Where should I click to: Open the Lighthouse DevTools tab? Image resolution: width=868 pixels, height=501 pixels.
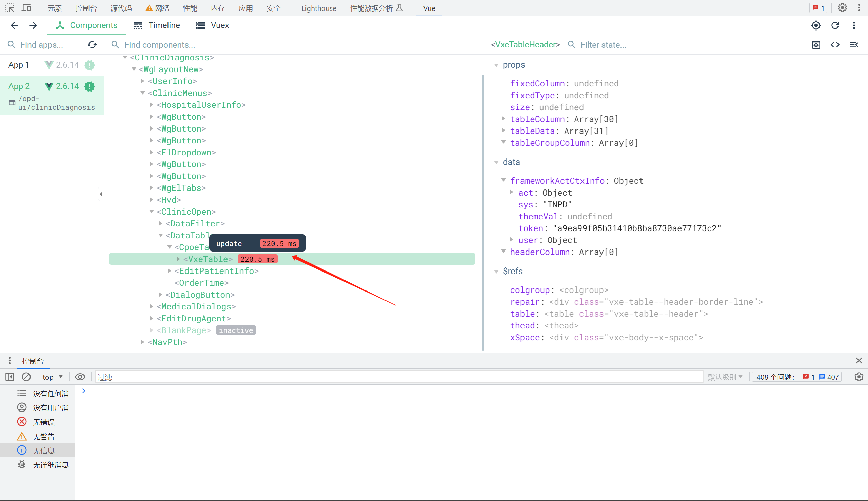(x=318, y=8)
